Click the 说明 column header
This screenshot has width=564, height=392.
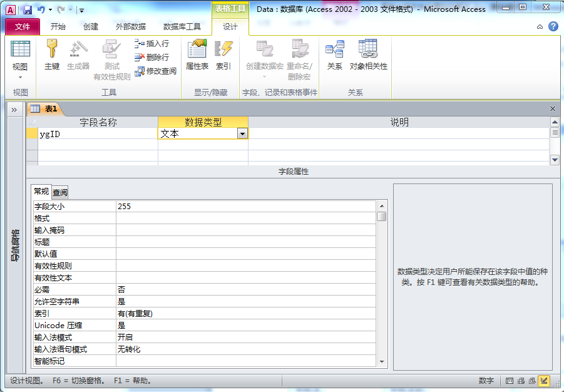coord(399,122)
